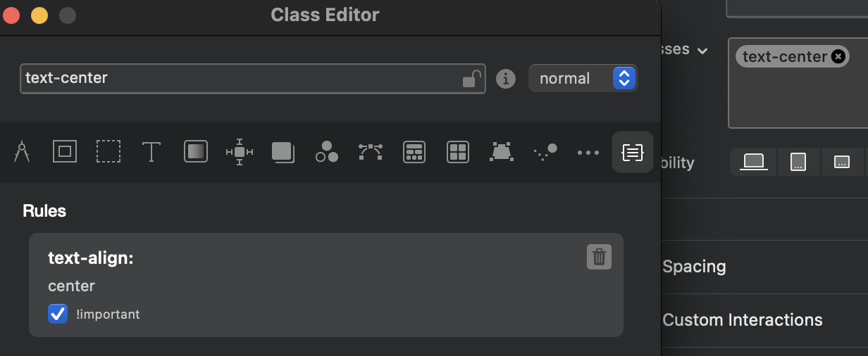The height and width of the screenshot is (356, 868).
Task: Toggle the lock on class name field
Action: click(471, 78)
